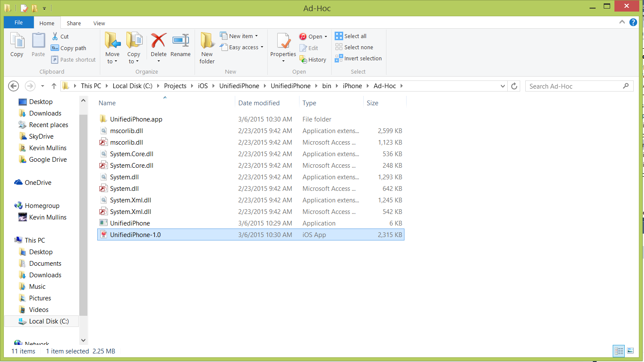Click the Paste icon on the ribbon
This screenshot has width=644, height=362.
pyautogui.click(x=38, y=45)
